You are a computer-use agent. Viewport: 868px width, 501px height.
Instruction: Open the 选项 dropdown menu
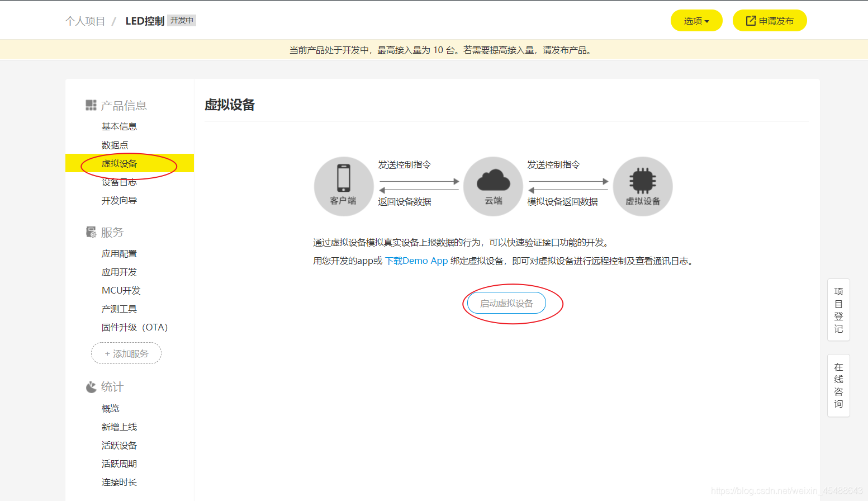pyautogui.click(x=696, y=21)
